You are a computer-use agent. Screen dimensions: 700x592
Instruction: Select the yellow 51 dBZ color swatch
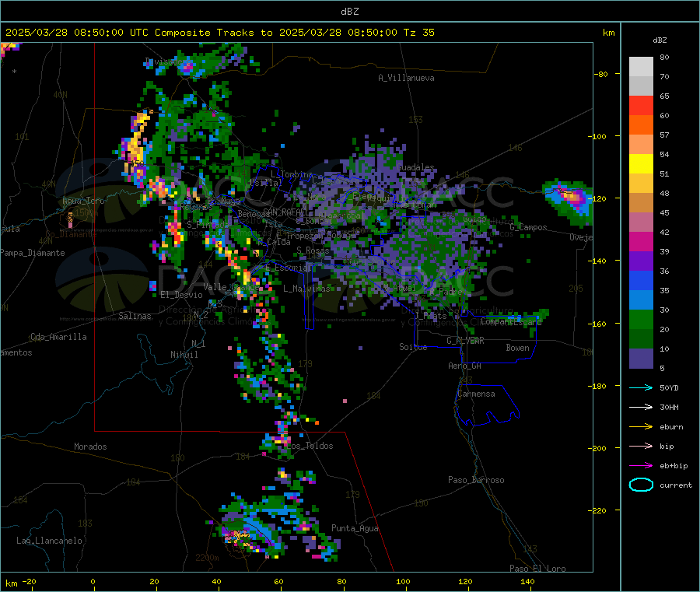click(x=641, y=164)
